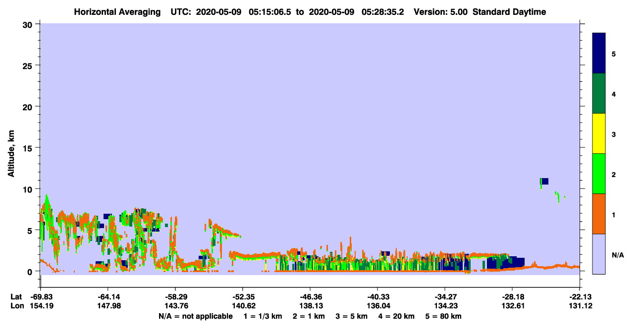Click the 'Lat' axis row label
The width and height of the screenshot is (644, 330).
pyautogui.click(x=16, y=296)
